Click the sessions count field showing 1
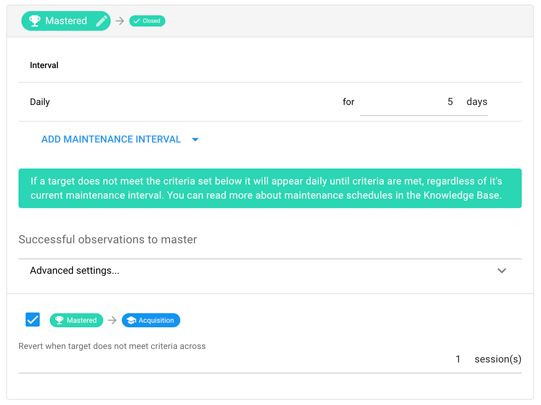This screenshot has width=541, height=405. (458, 359)
